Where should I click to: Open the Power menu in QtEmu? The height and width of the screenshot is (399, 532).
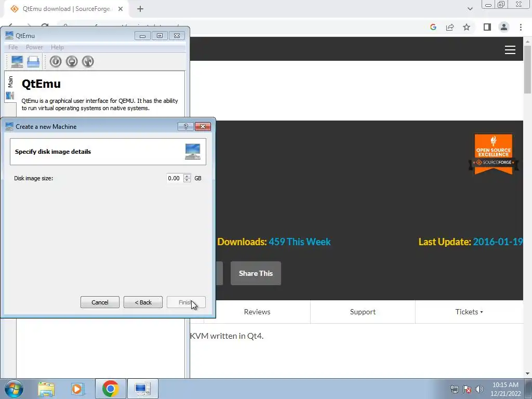pyautogui.click(x=34, y=47)
